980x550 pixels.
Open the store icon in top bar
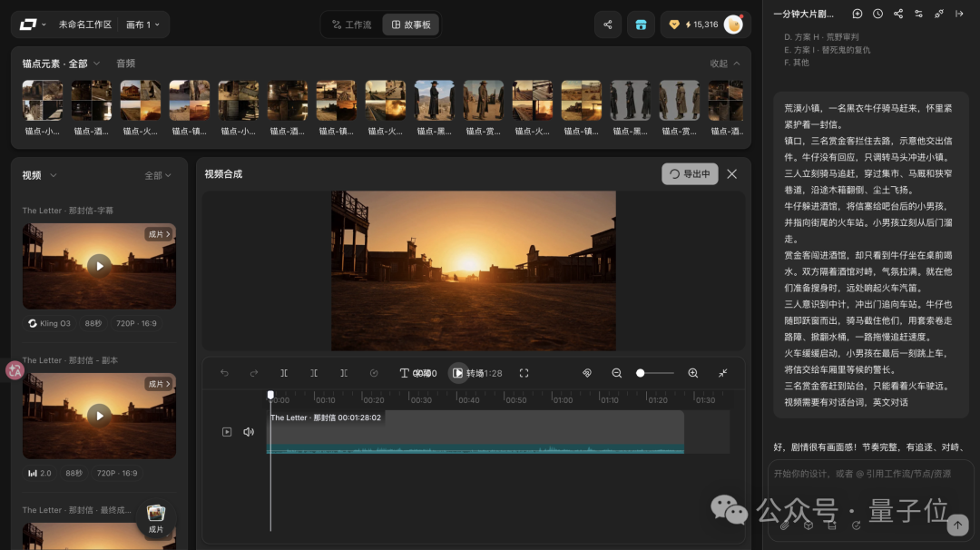641,25
